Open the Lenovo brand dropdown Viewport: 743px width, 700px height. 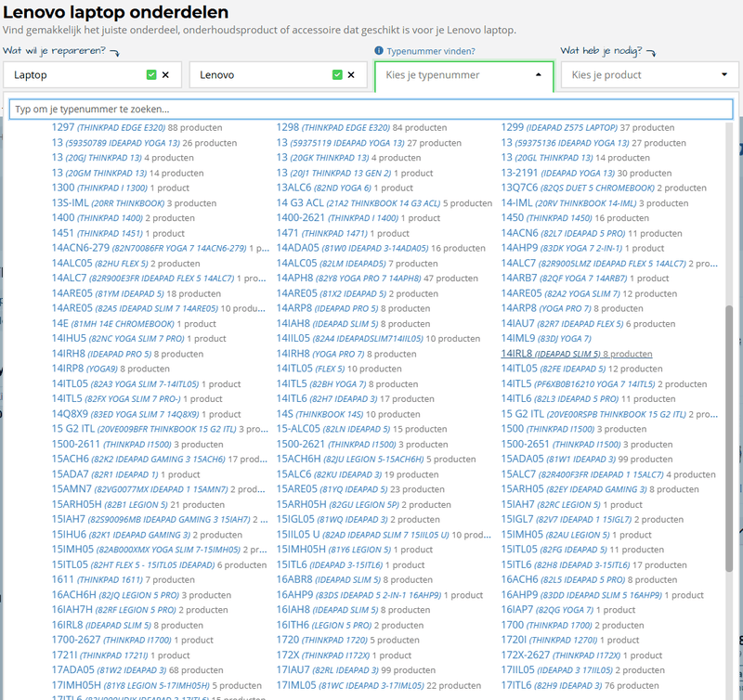coord(278,75)
